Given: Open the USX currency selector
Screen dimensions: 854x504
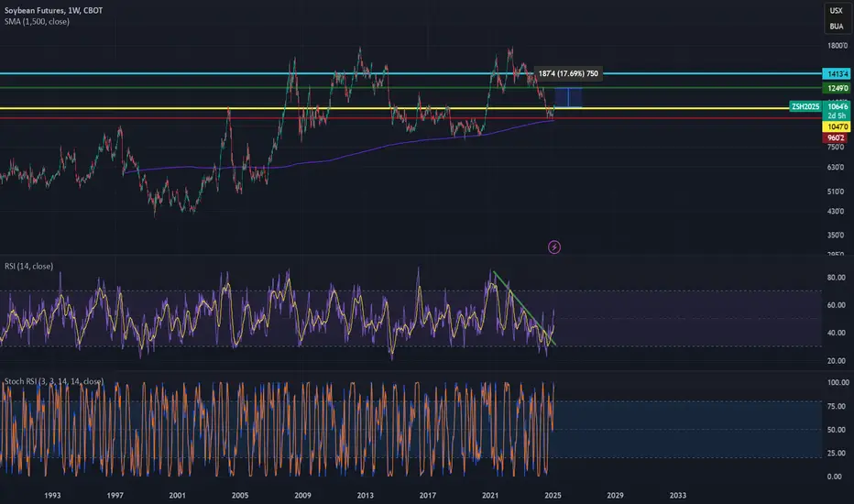Looking at the screenshot, I should (x=836, y=10).
